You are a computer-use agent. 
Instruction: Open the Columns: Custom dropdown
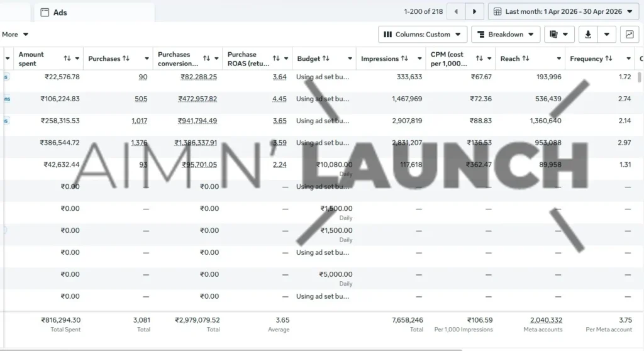(x=423, y=35)
